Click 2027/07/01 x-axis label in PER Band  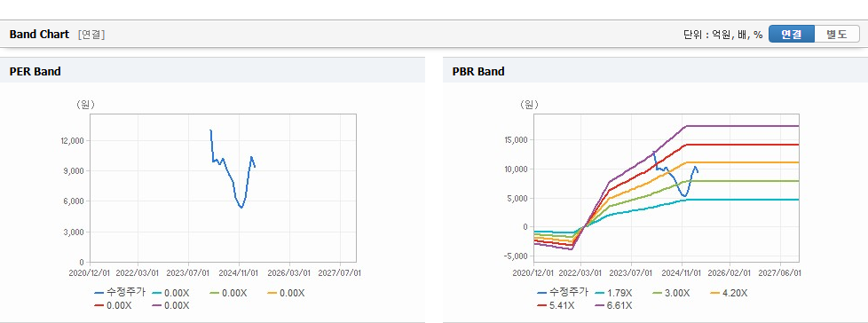click(340, 272)
